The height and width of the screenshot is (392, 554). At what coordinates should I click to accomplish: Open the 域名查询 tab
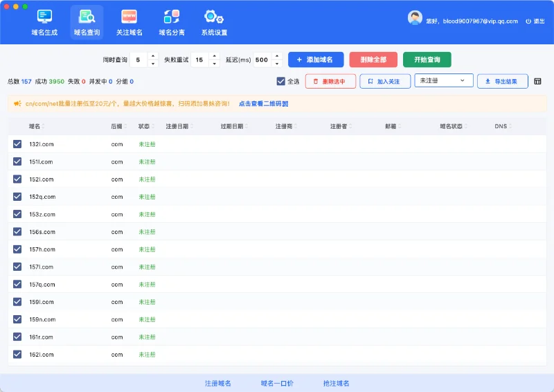click(x=87, y=23)
